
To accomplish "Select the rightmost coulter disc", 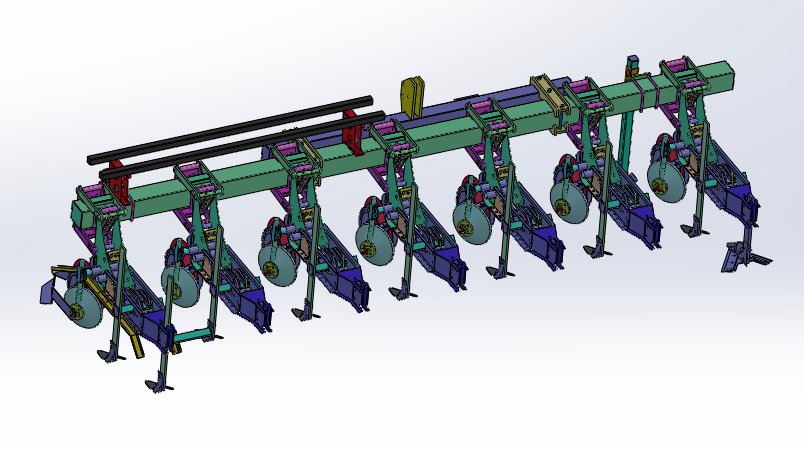I will click(666, 181).
